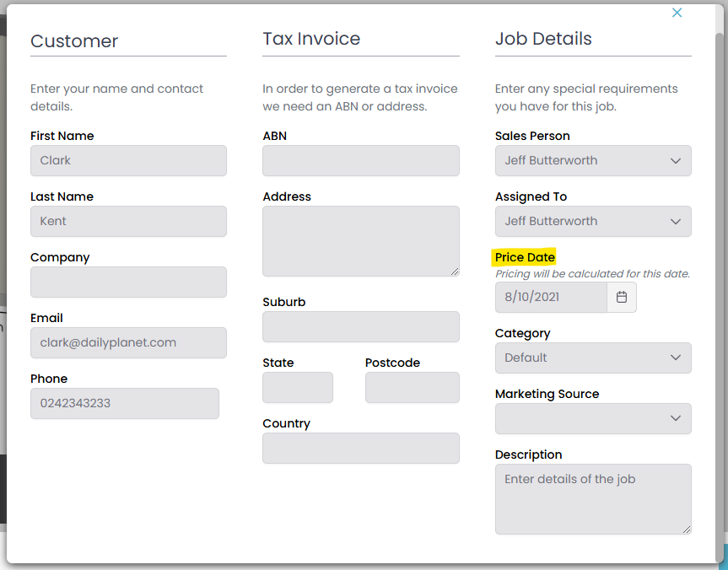Click the job Description text area

point(593,498)
